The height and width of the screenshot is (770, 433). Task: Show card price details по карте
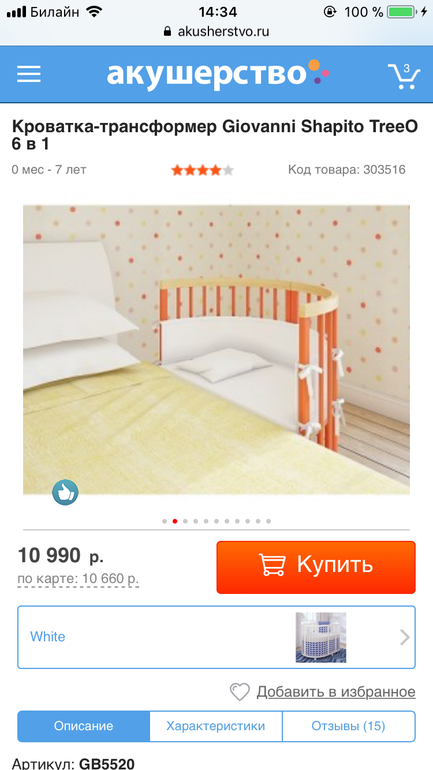coord(78,579)
